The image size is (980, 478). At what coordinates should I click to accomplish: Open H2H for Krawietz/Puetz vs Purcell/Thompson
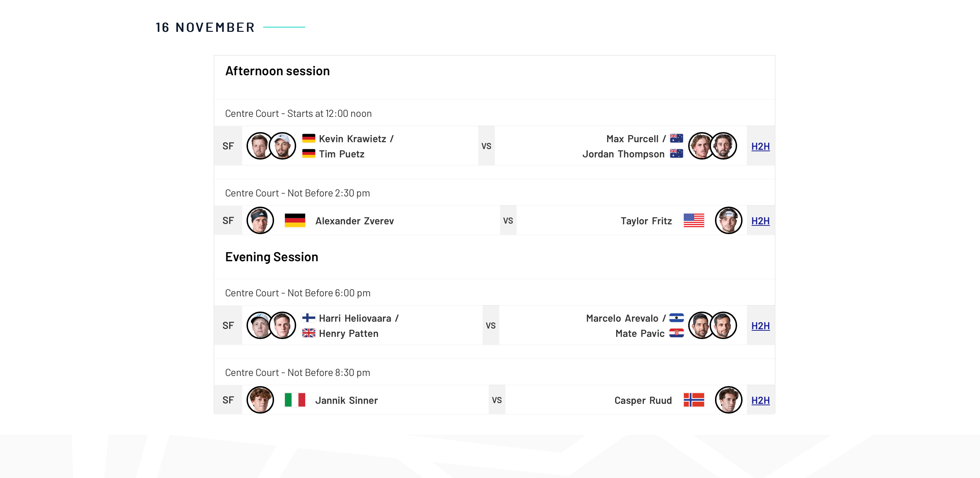[x=760, y=147]
